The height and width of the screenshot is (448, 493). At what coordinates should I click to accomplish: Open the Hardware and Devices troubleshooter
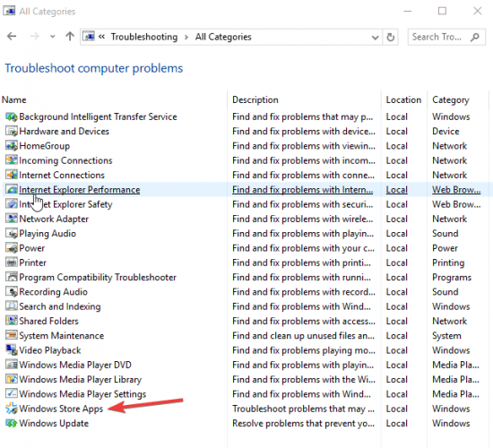pyautogui.click(x=65, y=131)
